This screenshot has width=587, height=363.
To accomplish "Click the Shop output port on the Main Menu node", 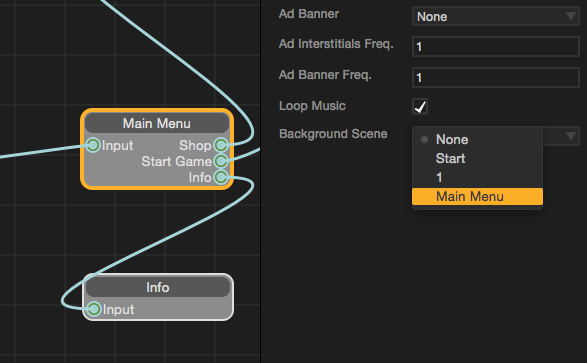I will coord(221,145).
